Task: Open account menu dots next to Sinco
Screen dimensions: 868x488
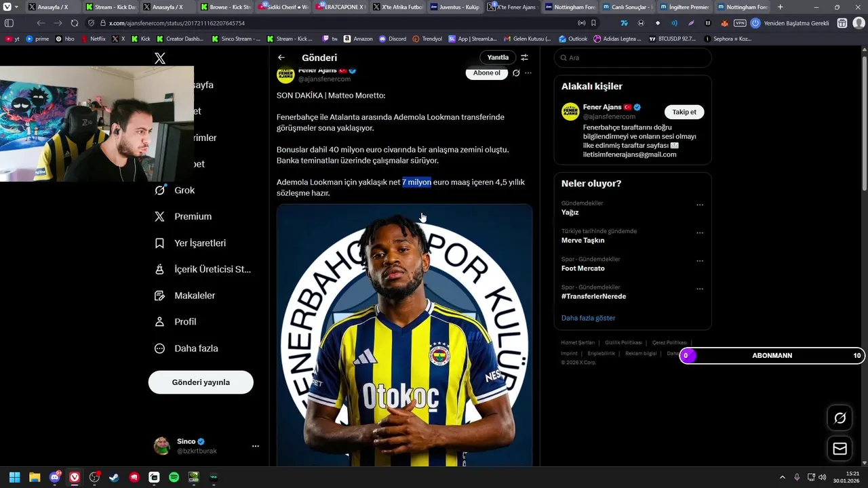Action: click(x=256, y=446)
